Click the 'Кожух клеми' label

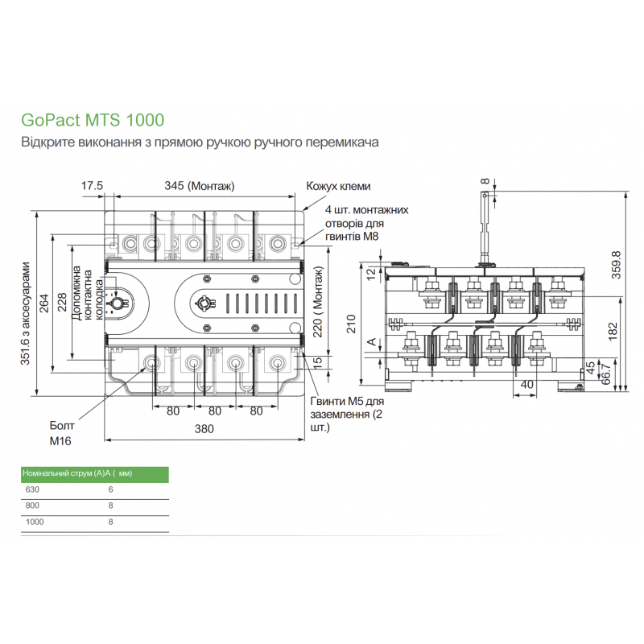pos(338,187)
